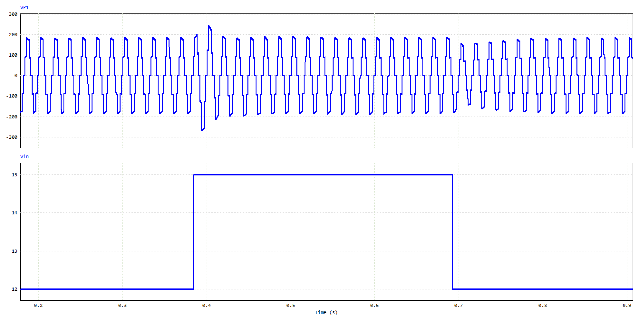The width and height of the screenshot is (644, 318).
Task: Click the 0.7 time axis tick label
Action: tap(459, 305)
